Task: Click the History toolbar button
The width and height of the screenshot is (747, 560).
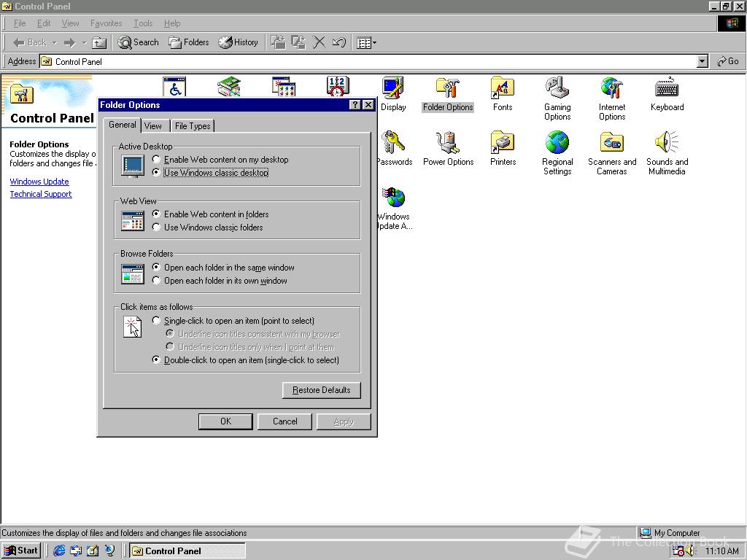Action: [239, 42]
